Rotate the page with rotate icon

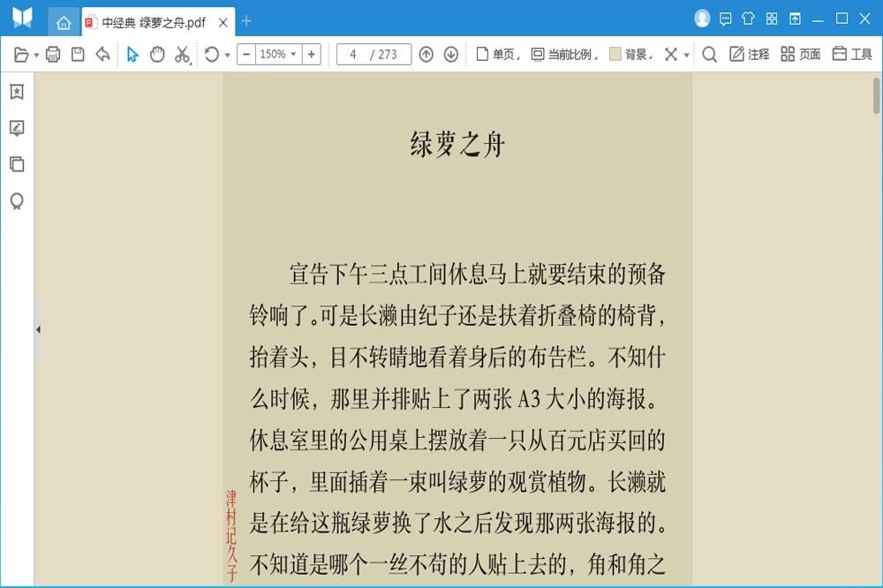[x=212, y=55]
